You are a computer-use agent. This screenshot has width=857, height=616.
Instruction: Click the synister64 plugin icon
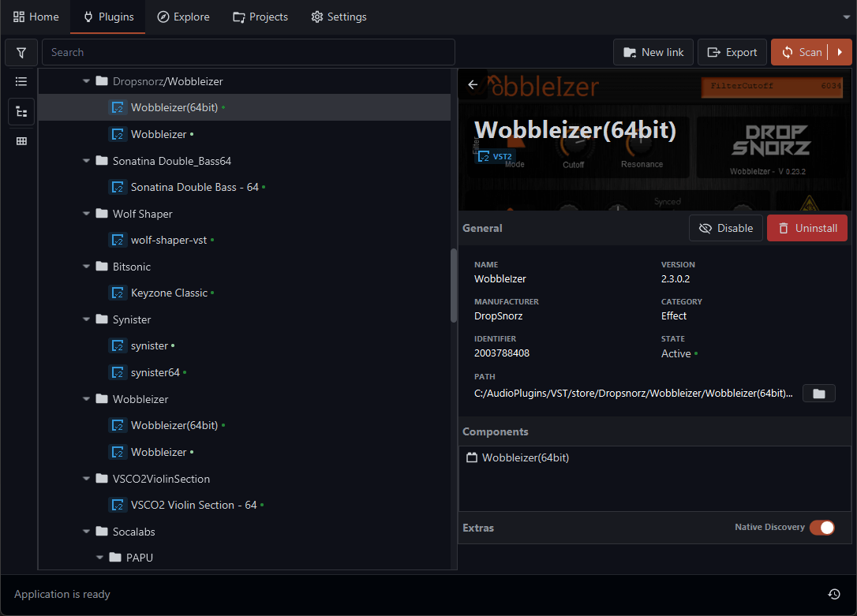(118, 372)
